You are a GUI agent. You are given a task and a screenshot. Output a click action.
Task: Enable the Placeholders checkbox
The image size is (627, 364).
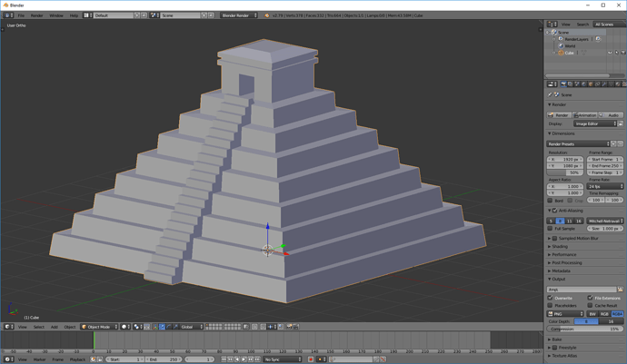click(x=551, y=305)
